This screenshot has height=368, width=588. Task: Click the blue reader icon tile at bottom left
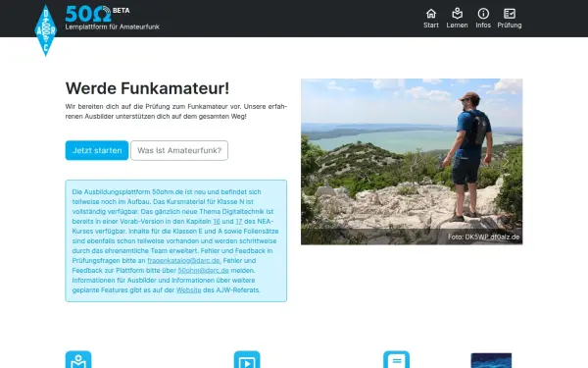[x=78, y=360]
